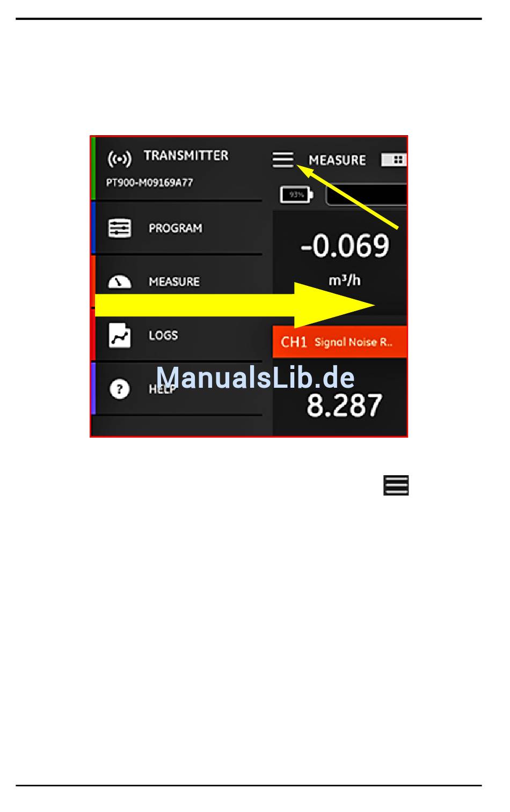
Task: Click the MEASURE gauge icon
Action: point(119,282)
